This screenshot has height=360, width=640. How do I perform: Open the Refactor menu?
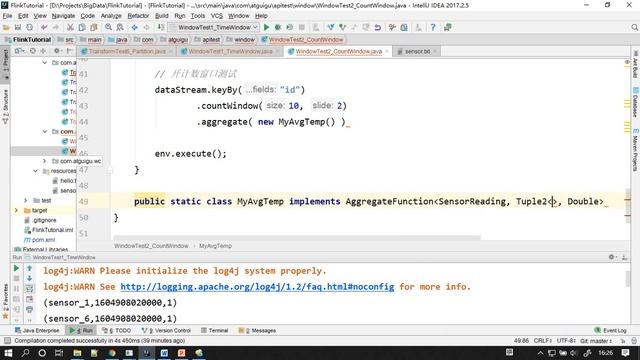(138, 16)
